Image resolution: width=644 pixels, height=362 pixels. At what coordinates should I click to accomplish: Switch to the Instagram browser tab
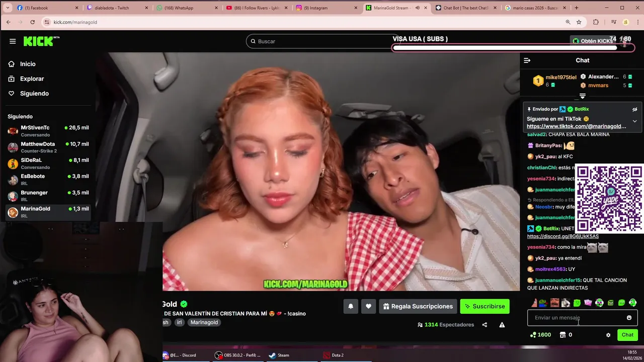pos(326,8)
